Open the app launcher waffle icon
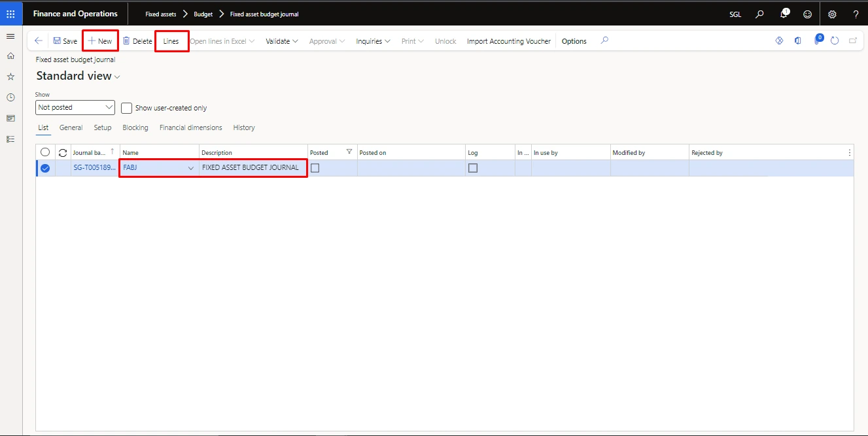Image resolution: width=868 pixels, height=436 pixels. (x=10, y=14)
